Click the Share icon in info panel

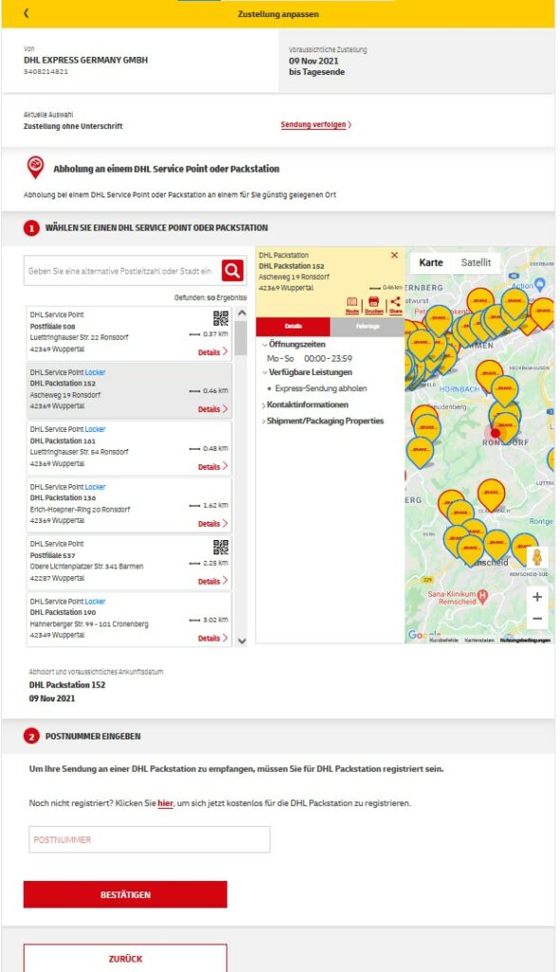(396, 305)
